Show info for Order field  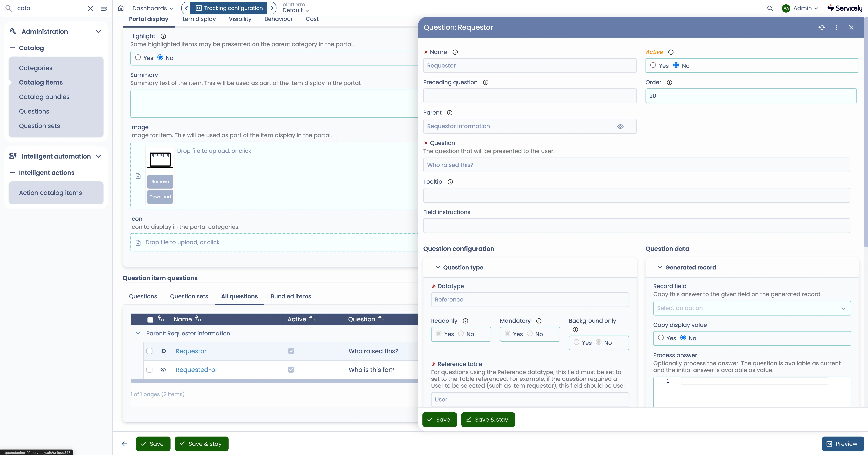pyautogui.click(x=669, y=82)
